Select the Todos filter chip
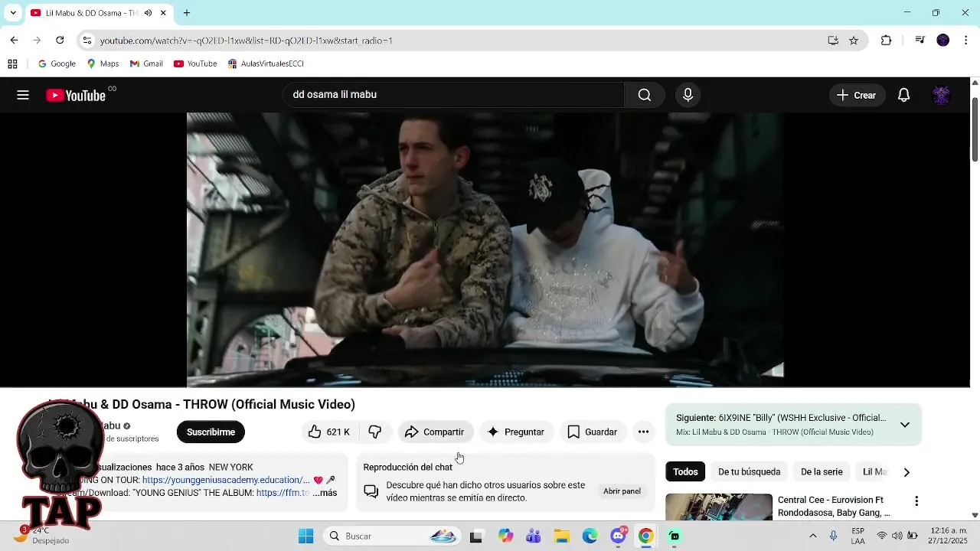 click(685, 472)
